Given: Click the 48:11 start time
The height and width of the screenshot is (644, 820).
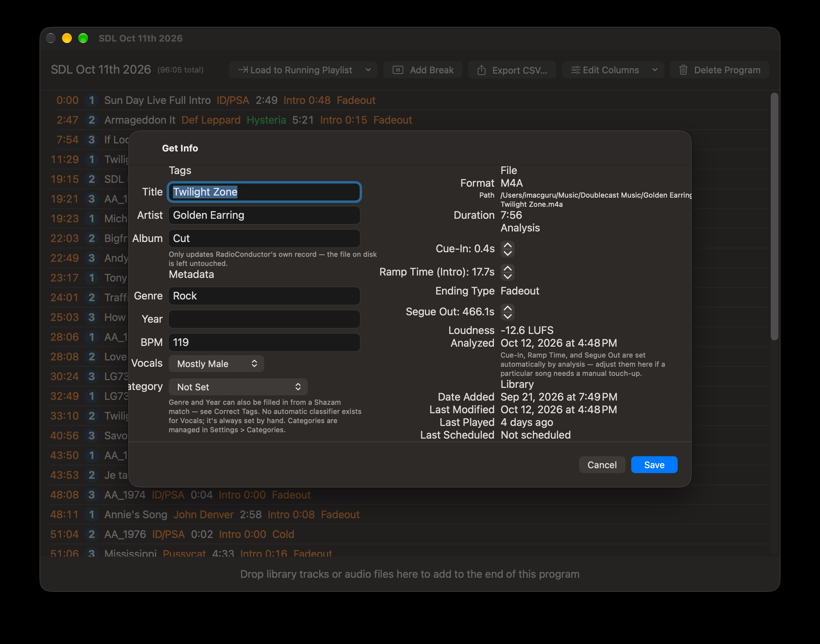Looking at the screenshot, I should pos(64,514).
